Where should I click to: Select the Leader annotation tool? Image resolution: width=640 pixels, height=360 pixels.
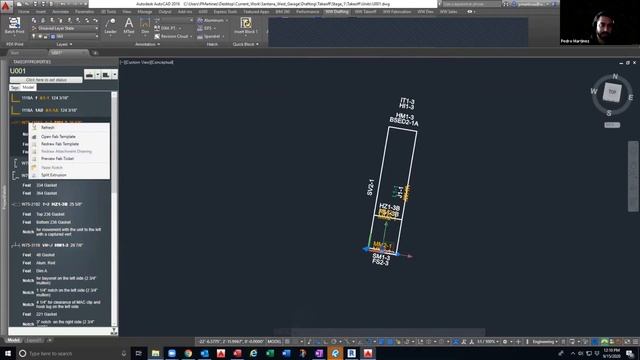tap(110, 25)
